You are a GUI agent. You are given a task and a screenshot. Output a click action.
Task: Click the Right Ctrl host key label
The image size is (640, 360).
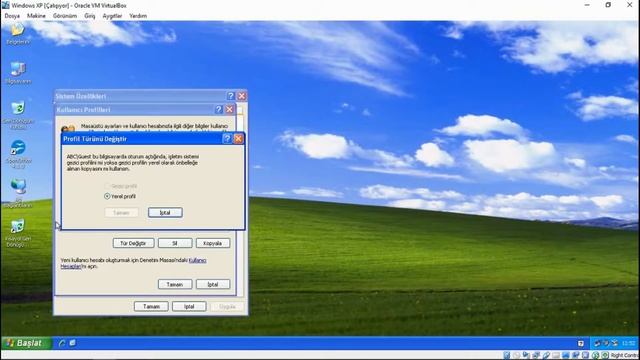click(624, 356)
